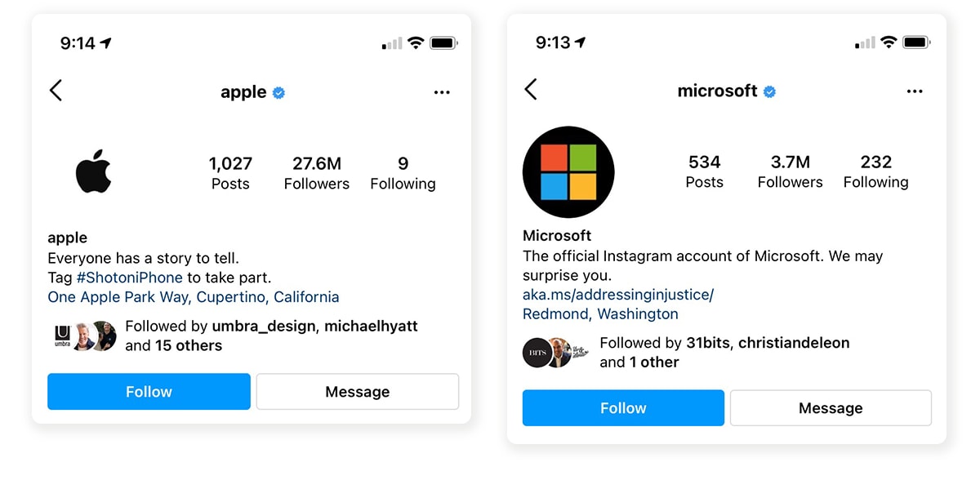Screen dimensions: 980x480
Task: Open the aka.ms/addressinginjustice link
Action: [x=618, y=295]
